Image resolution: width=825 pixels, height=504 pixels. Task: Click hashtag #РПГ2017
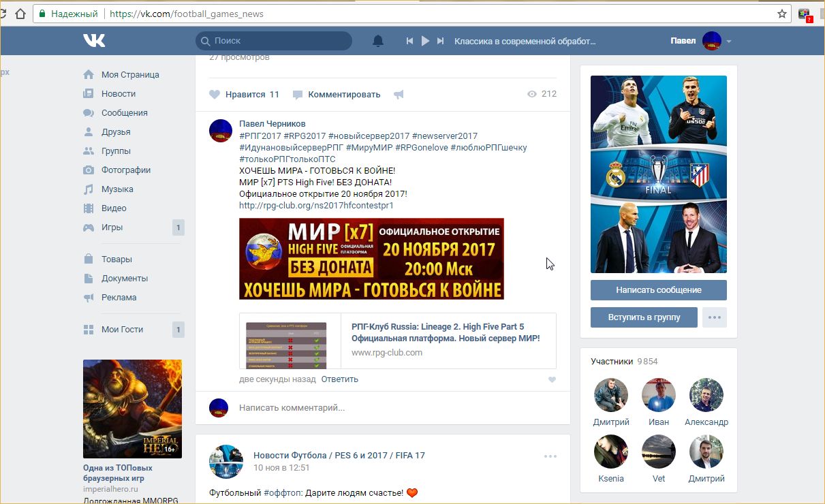click(x=260, y=136)
